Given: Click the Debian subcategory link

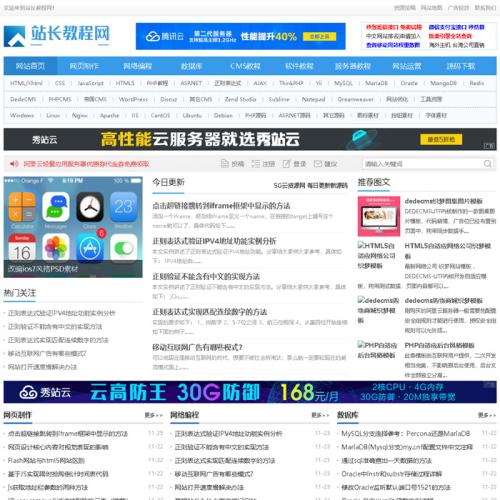Looking at the screenshot, I should [x=223, y=115].
